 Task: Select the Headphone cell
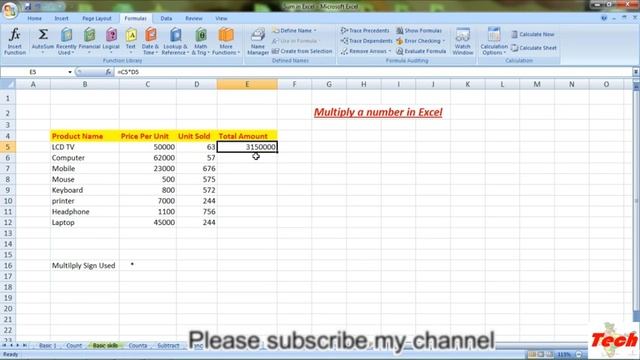[85, 211]
